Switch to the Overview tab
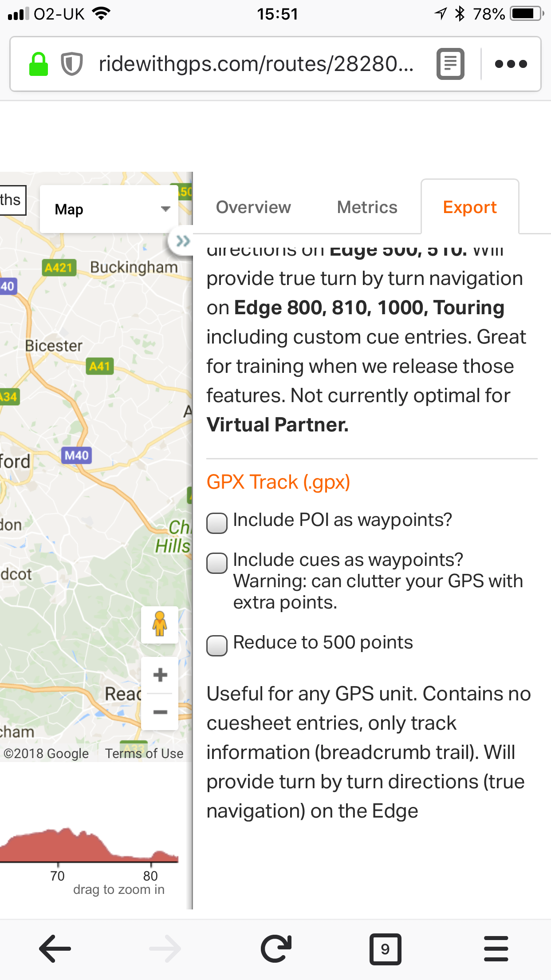The width and height of the screenshot is (551, 980). click(x=253, y=207)
